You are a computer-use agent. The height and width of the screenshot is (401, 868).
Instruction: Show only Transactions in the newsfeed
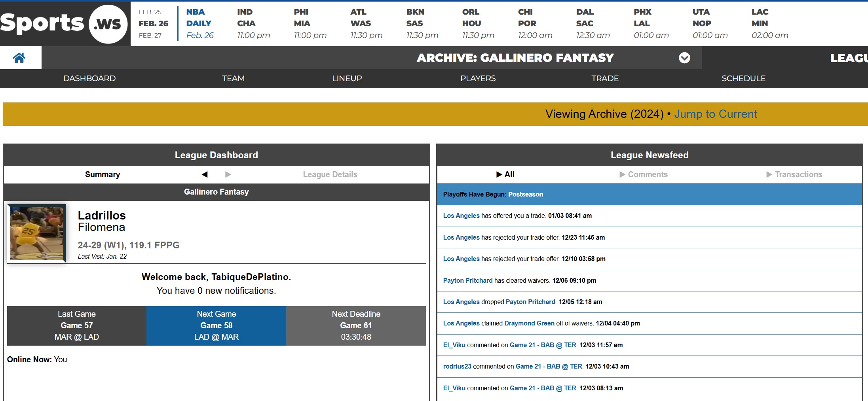pyautogui.click(x=796, y=174)
